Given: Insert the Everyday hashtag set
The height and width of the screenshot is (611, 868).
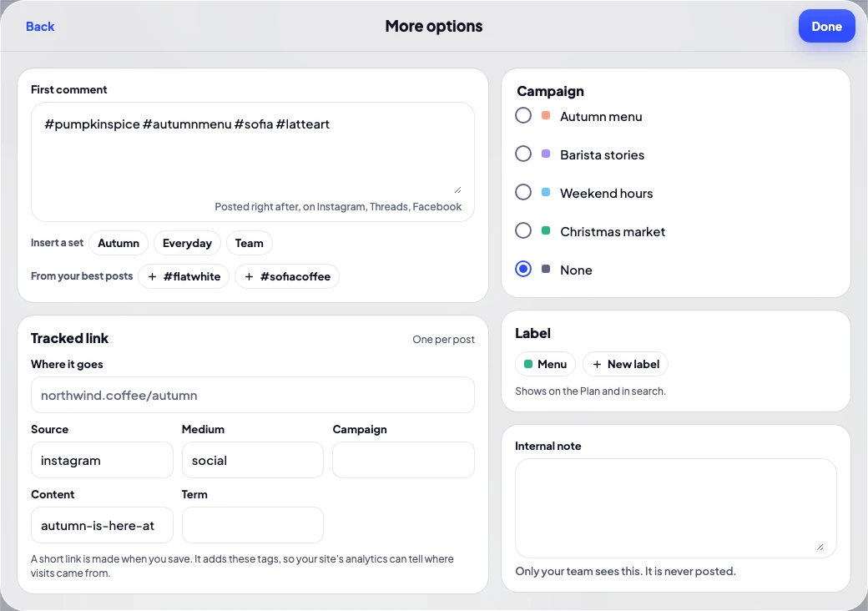Looking at the screenshot, I should pyautogui.click(x=187, y=243).
